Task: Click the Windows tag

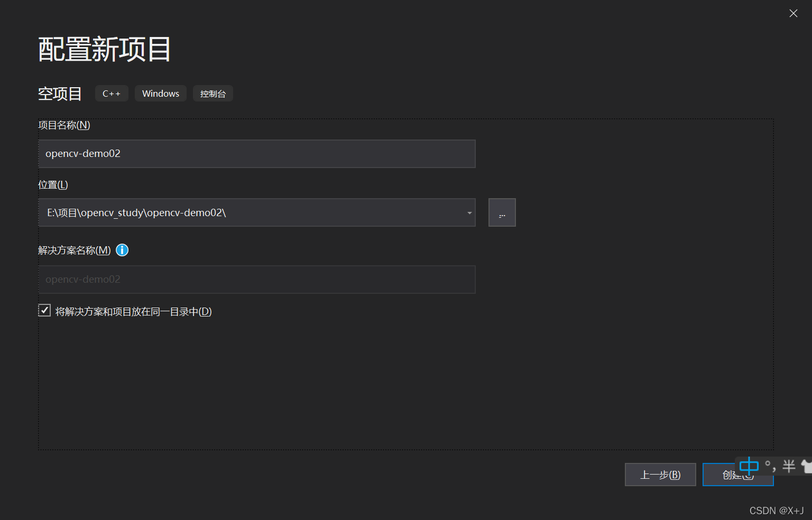Action: point(161,94)
